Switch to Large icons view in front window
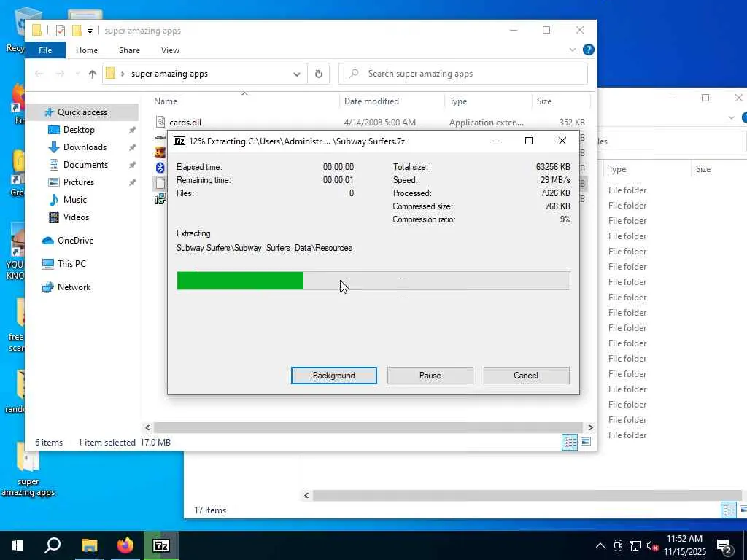This screenshot has width=747, height=560. click(x=586, y=443)
